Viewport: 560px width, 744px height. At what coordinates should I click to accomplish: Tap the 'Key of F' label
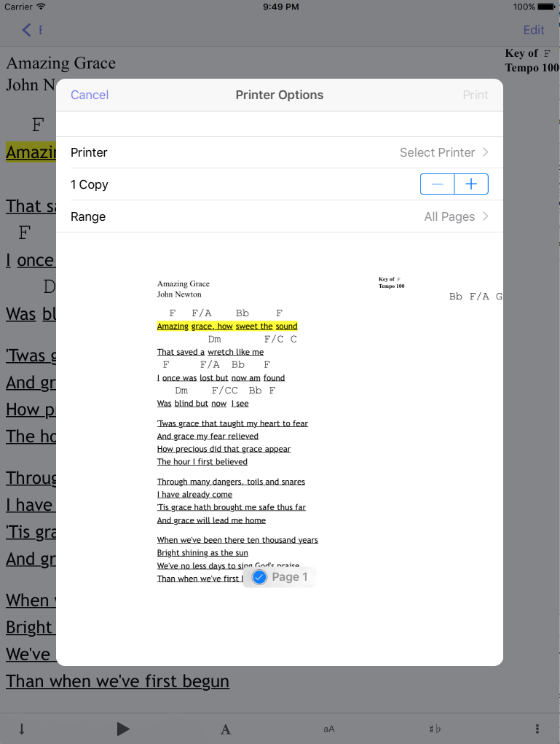527,53
